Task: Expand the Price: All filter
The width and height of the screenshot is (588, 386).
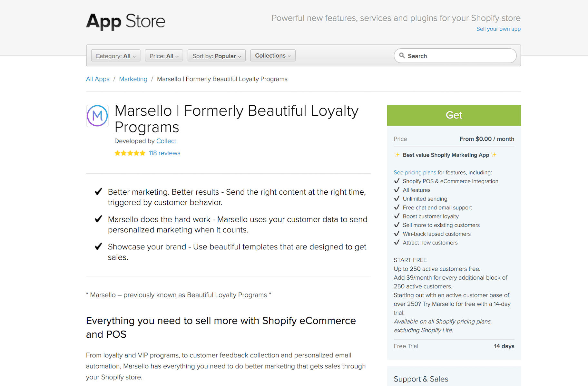Action: point(164,56)
